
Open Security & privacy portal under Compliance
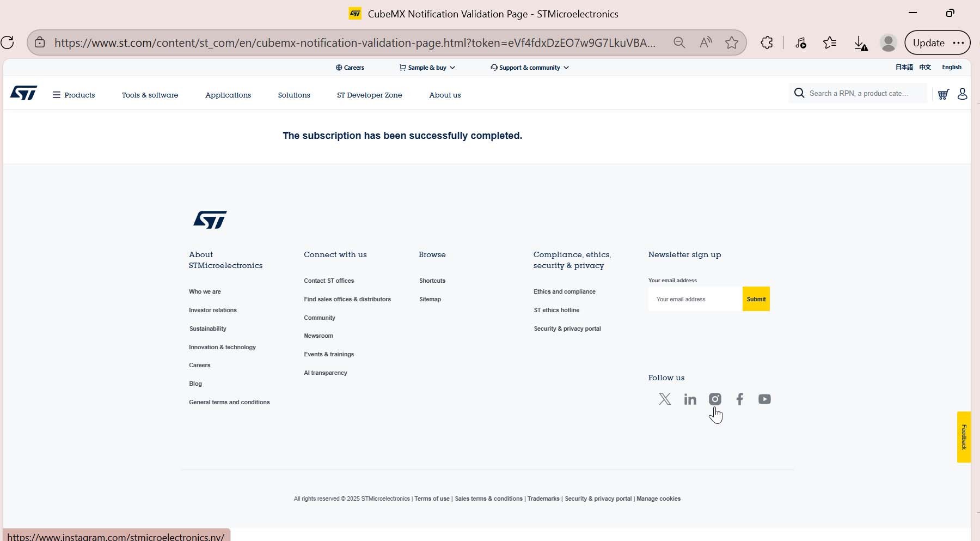tap(567, 329)
